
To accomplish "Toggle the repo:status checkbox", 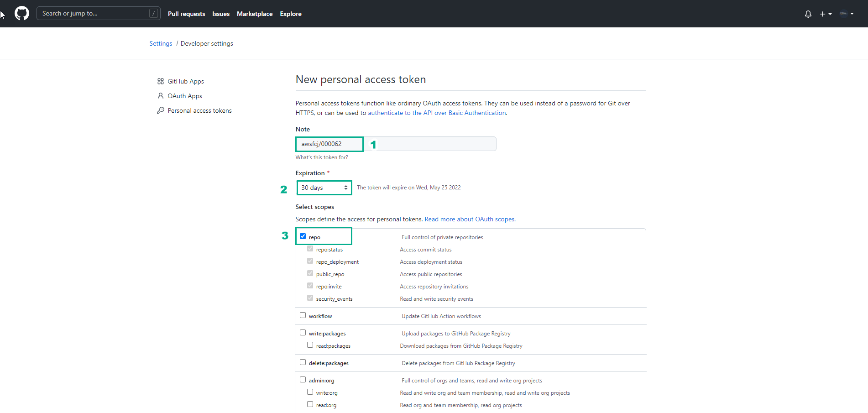I will point(310,249).
